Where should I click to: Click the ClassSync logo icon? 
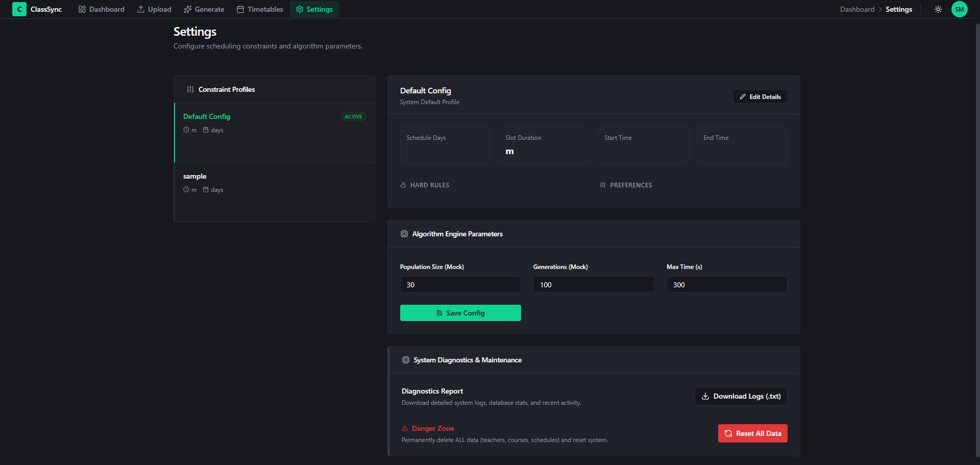tap(19, 9)
